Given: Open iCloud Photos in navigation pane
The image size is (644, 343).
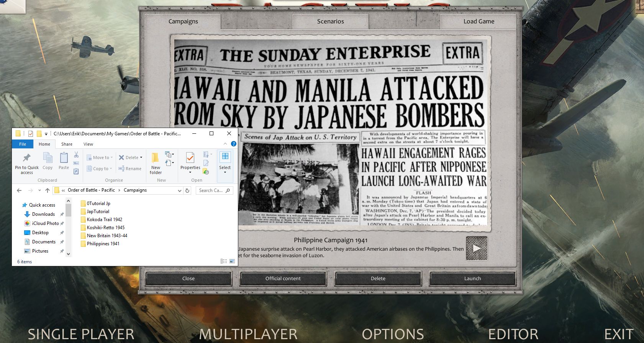Looking at the screenshot, I should [x=42, y=223].
